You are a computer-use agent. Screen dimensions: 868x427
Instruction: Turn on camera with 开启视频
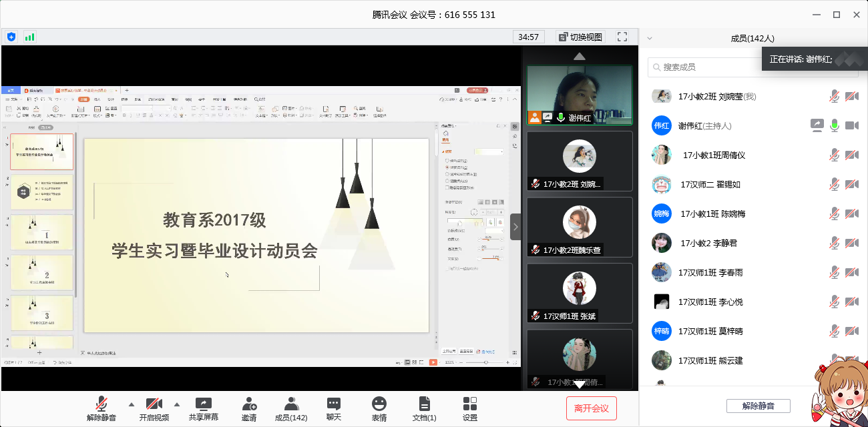pyautogui.click(x=154, y=409)
